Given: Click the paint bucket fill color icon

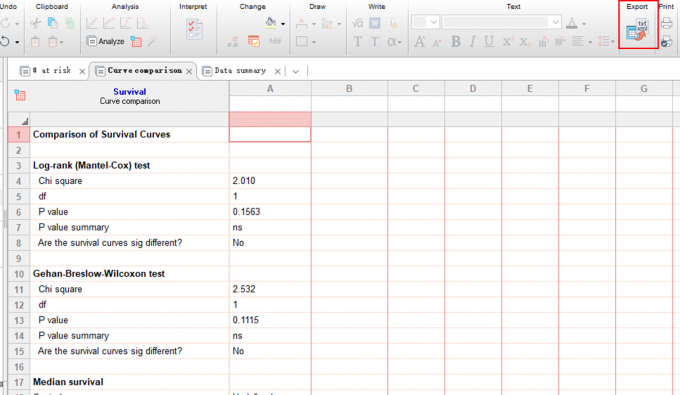Looking at the screenshot, I should coord(271,23).
